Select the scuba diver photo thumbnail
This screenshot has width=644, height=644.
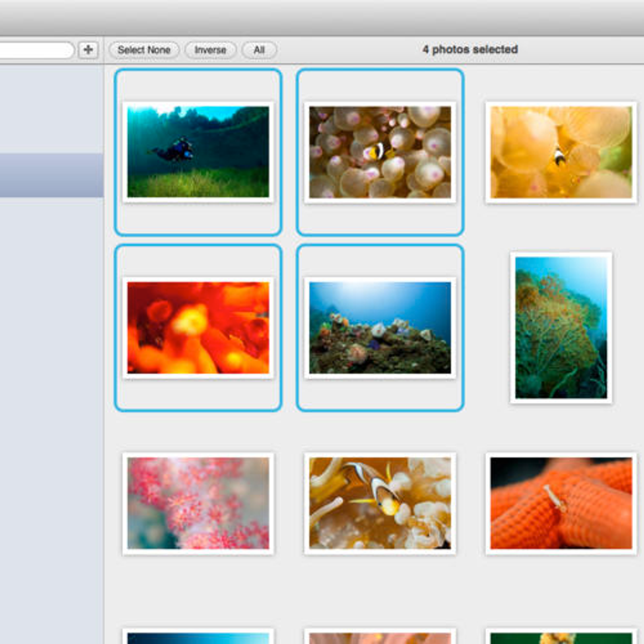click(198, 152)
